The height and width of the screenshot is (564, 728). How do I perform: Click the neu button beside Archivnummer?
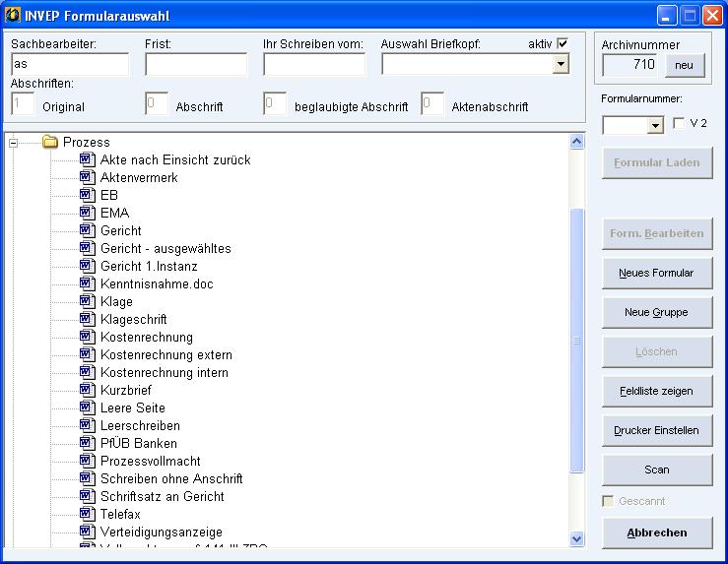point(685,65)
